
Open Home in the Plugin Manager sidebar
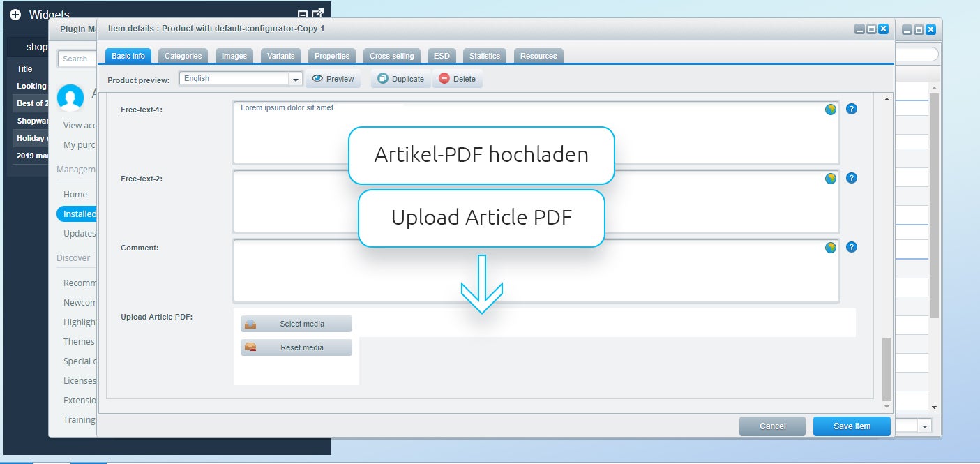pyautogui.click(x=75, y=194)
